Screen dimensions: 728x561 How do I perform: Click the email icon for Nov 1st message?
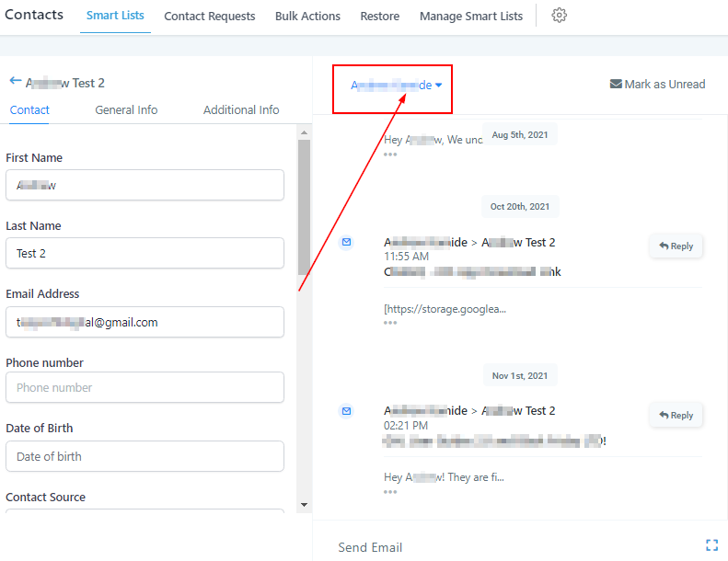tap(346, 410)
